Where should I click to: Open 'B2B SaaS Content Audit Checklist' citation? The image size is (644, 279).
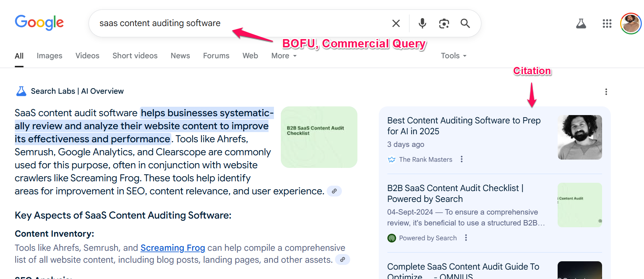455,193
